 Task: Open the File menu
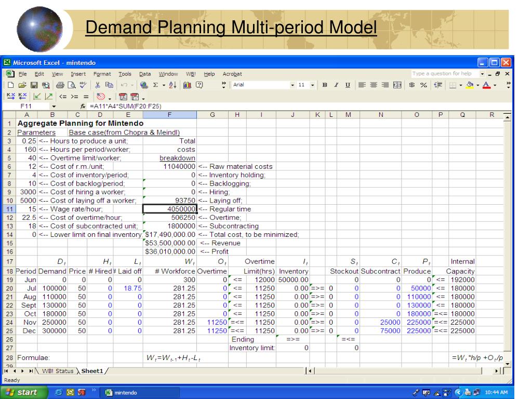tap(23, 74)
